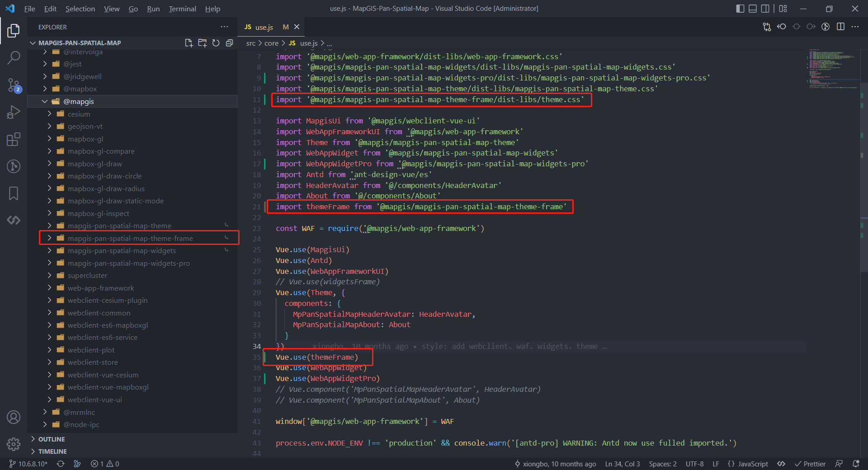Click the Open Changes git compare icon
The width and height of the screenshot is (868, 470).
(767, 27)
